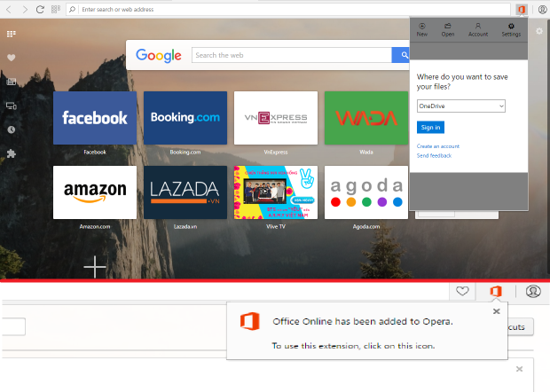This screenshot has height=392, width=550.
Task: Click the Google search magnifier button
Action: point(399,55)
